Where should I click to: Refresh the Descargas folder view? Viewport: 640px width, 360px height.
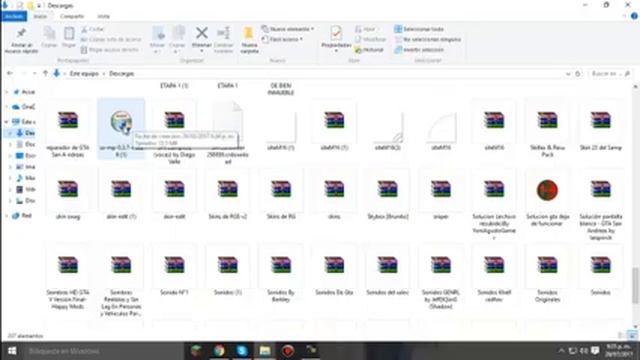pyautogui.click(x=578, y=74)
